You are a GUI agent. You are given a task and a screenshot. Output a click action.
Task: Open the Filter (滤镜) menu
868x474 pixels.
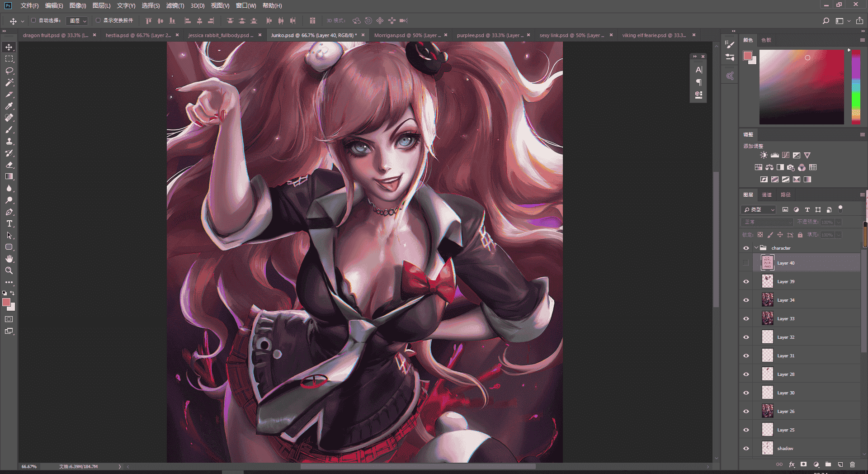coord(175,5)
